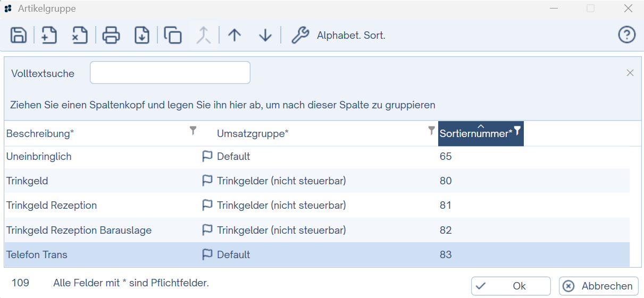Sort by Beschreibung column header
The image size is (644, 298).
click(x=40, y=134)
